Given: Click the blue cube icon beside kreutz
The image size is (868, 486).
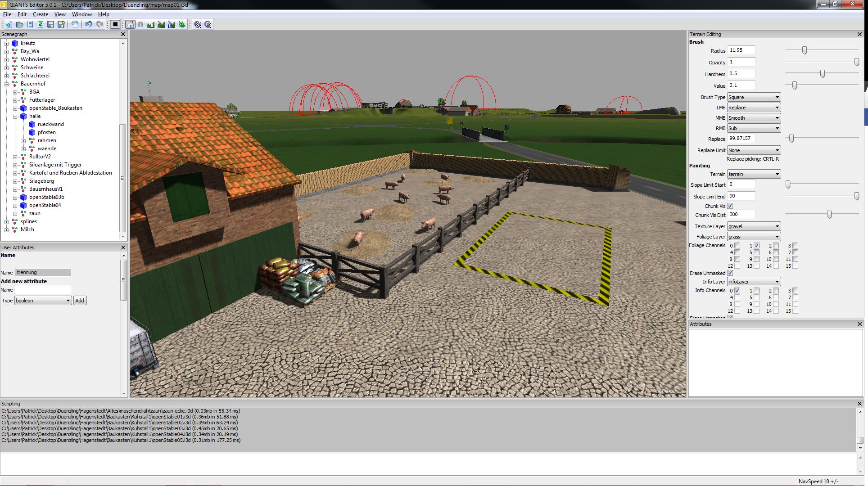Looking at the screenshot, I should coord(15,43).
